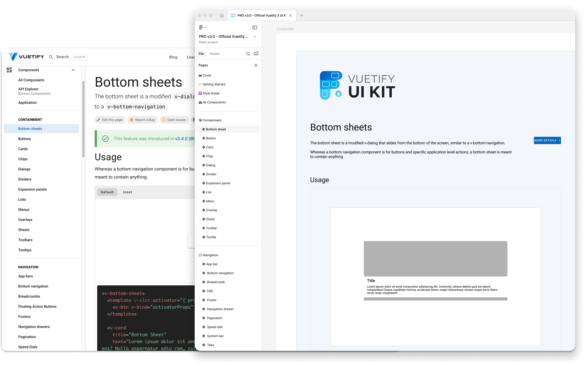
Task: Open the library book icon next to search
Action: coord(256,54)
